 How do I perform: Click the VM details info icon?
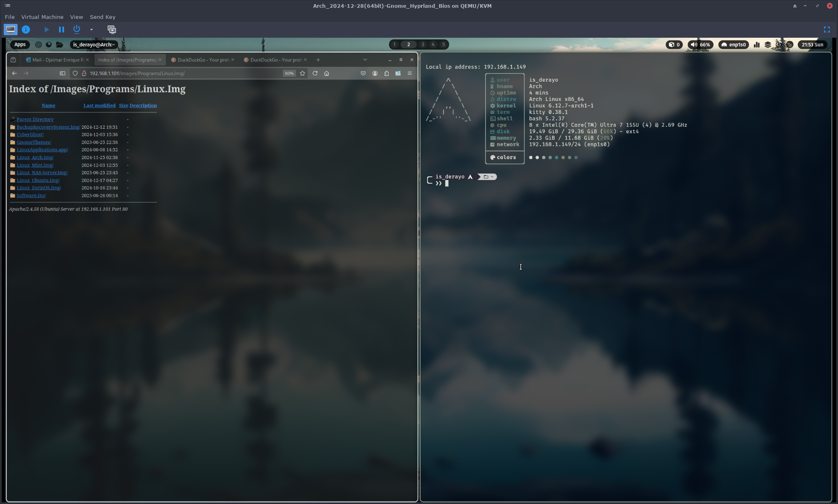(26, 30)
